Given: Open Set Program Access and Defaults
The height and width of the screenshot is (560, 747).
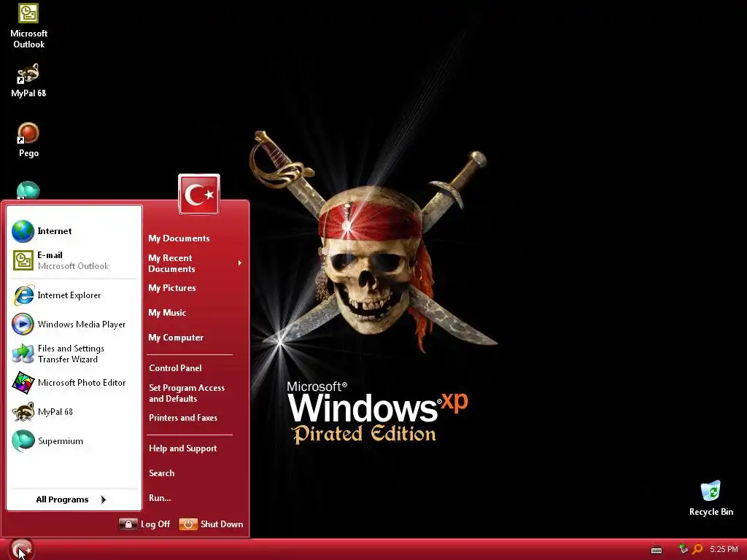Looking at the screenshot, I should click(x=186, y=393).
